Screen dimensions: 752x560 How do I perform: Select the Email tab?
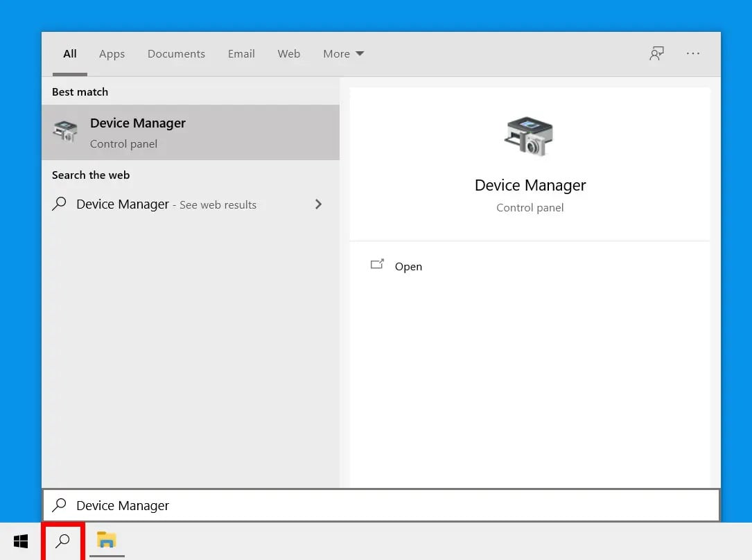[241, 53]
